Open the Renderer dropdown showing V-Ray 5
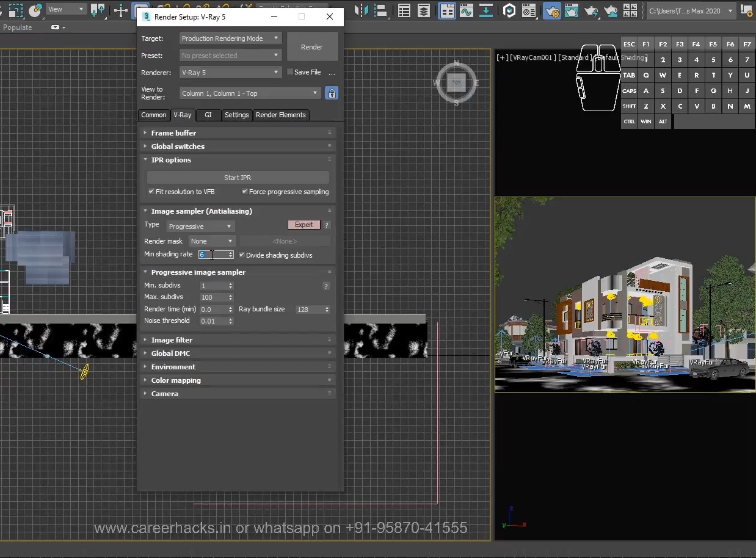Viewport: 756px width, 558px height. (230, 72)
